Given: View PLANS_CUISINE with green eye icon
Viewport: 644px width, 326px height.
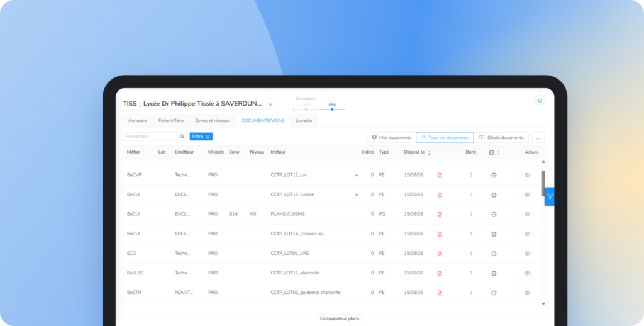Looking at the screenshot, I should (528, 214).
